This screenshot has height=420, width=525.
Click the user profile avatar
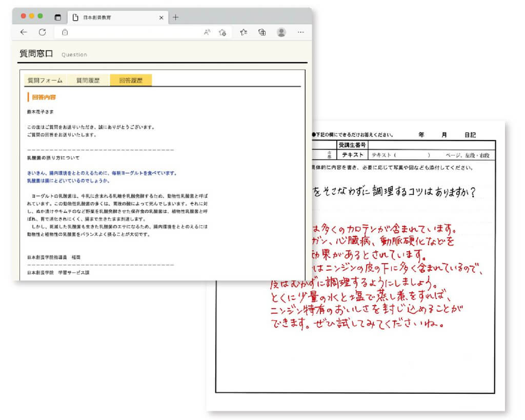(281, 32)
